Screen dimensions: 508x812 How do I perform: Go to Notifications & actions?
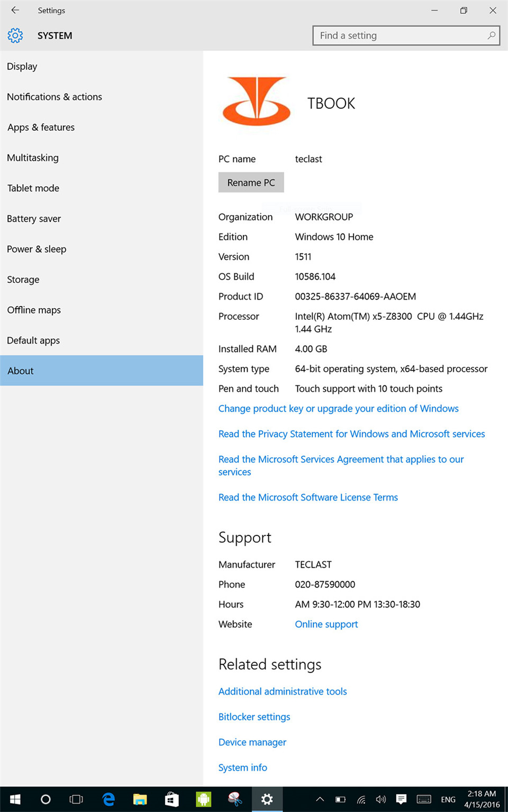coord(102,97)
